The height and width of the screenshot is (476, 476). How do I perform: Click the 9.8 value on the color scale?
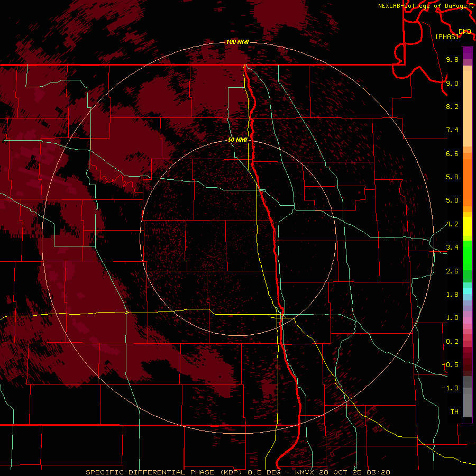click(x=452, y=59)
